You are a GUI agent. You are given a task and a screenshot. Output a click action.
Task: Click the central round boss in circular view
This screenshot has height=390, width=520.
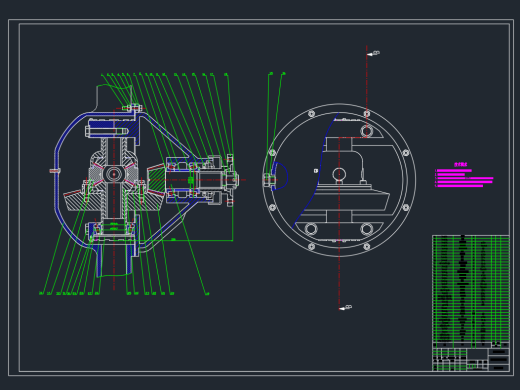pyautogui.click(x=339, y=174)
